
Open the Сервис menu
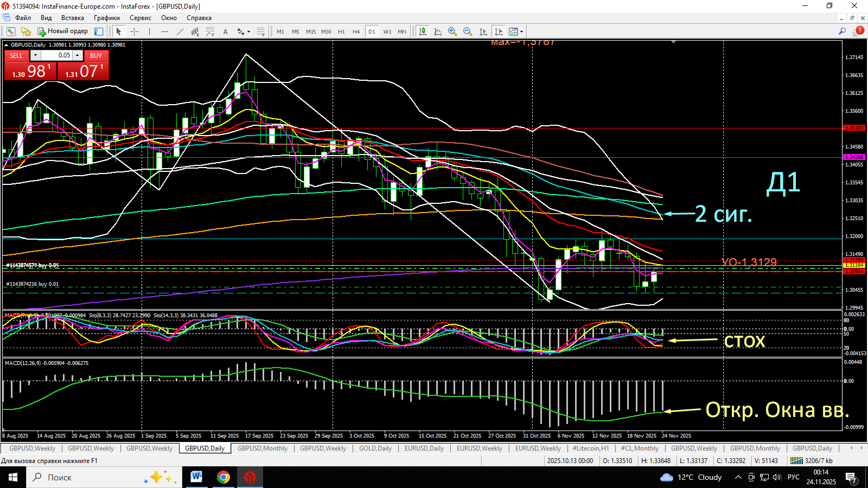coord(141,18)
